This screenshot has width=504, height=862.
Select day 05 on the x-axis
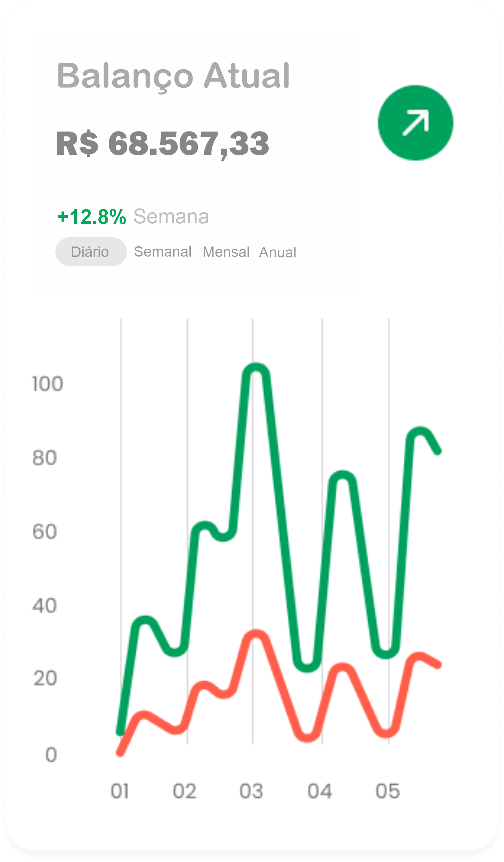coord(388,791)
